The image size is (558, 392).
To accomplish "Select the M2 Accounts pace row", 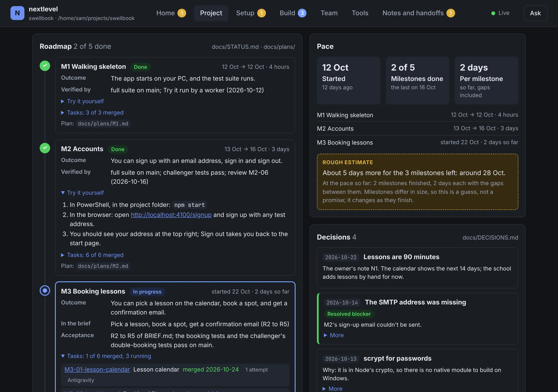I will tap(417, 128).
